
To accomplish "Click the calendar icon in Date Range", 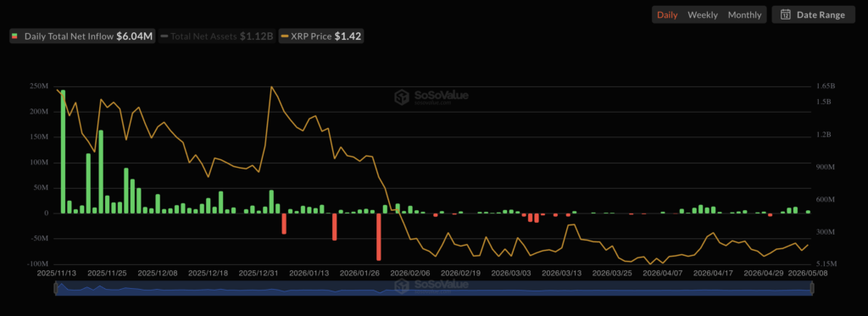I will tap(785, 15).
